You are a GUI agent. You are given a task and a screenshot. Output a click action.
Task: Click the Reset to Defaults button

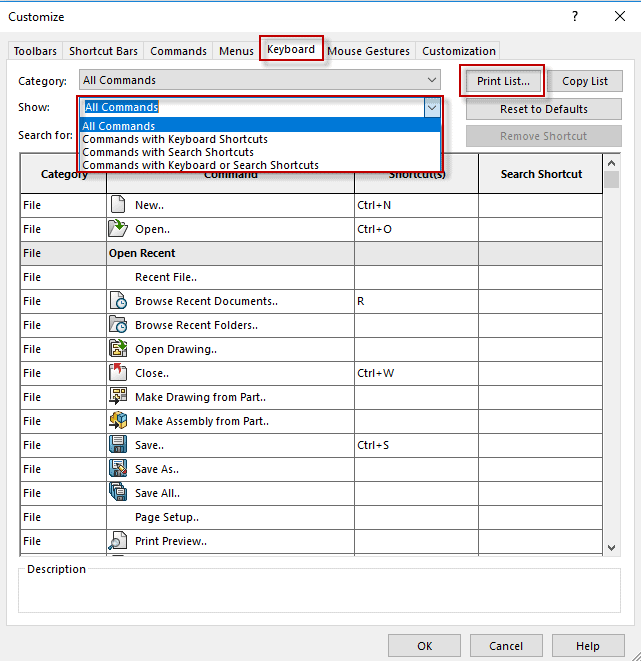(544, 109)
